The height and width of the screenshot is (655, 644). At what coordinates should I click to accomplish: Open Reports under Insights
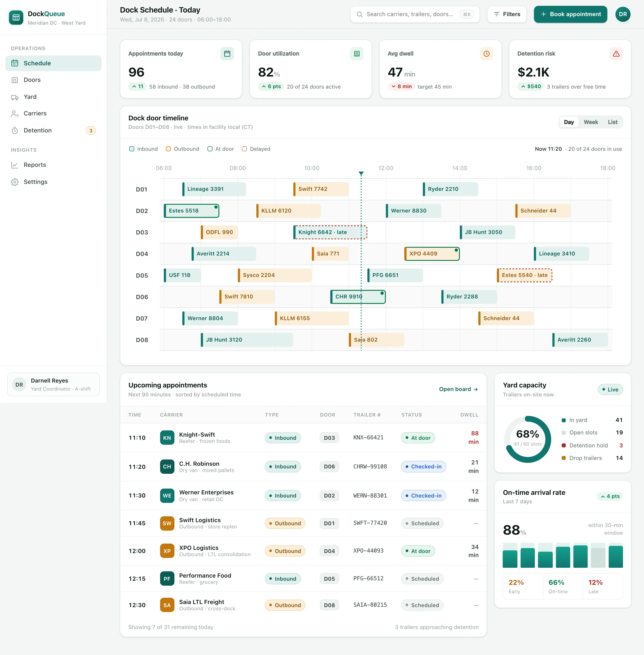tap(53, 165)
